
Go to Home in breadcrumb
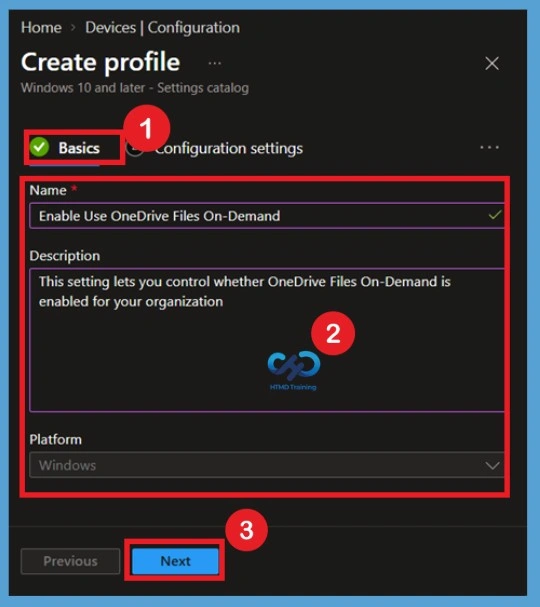41,28
